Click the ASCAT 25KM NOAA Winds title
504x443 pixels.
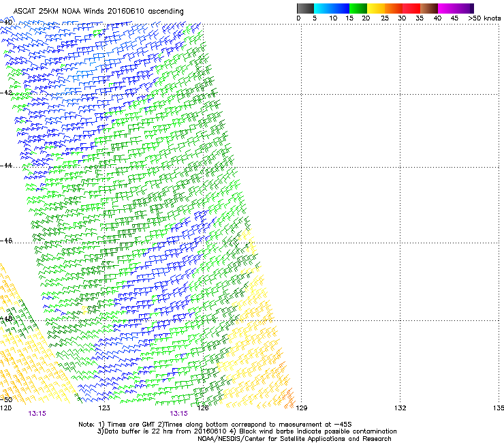coord(98,12)
